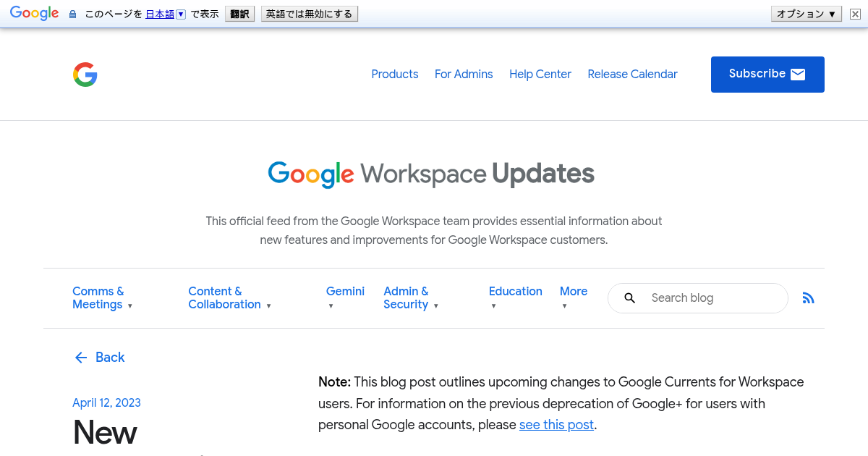
Task: Click the 'New' post heading text
Action: point(105,433)
